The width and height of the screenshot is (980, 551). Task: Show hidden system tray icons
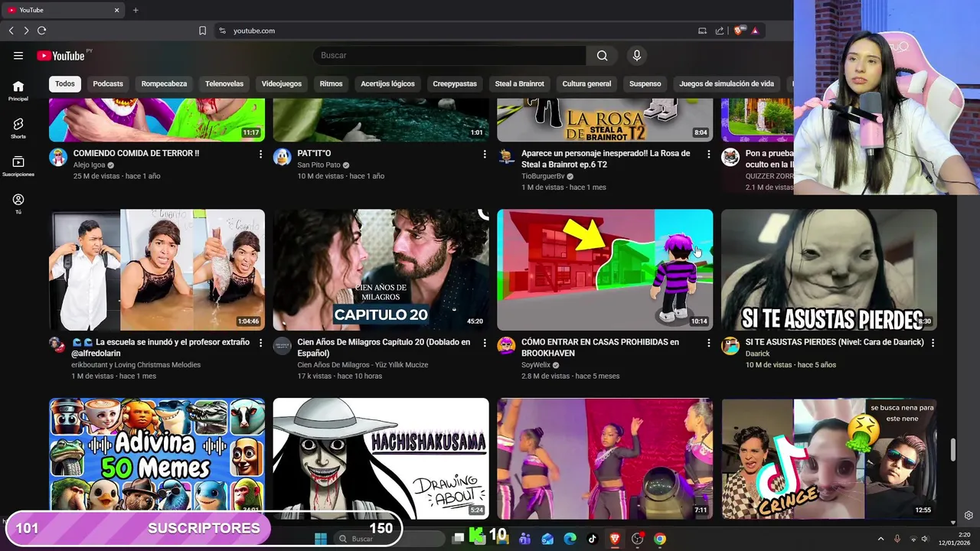(880, 539)
